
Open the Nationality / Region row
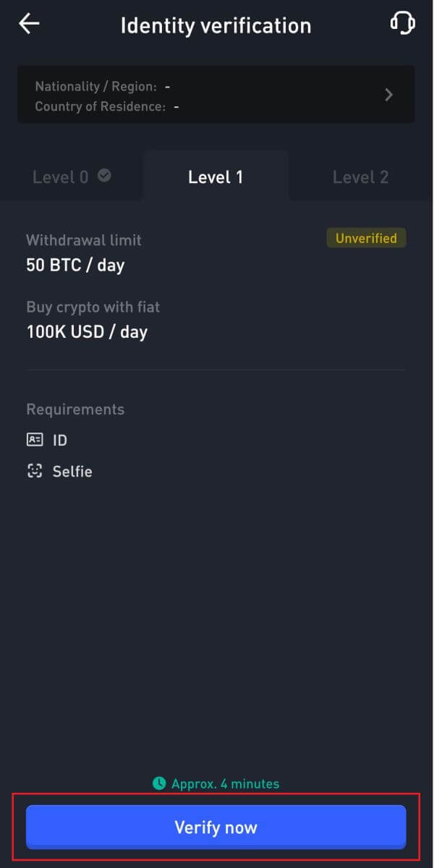103,86
